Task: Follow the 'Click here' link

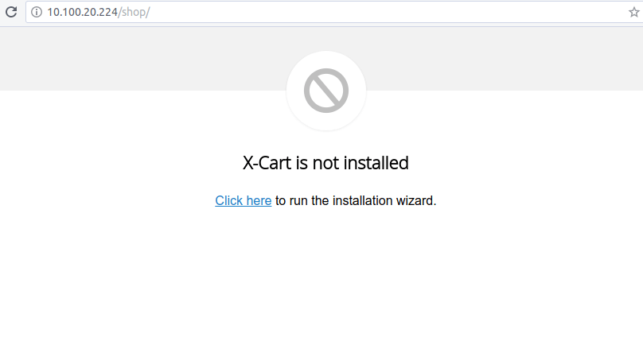Action: coord(244,200)
